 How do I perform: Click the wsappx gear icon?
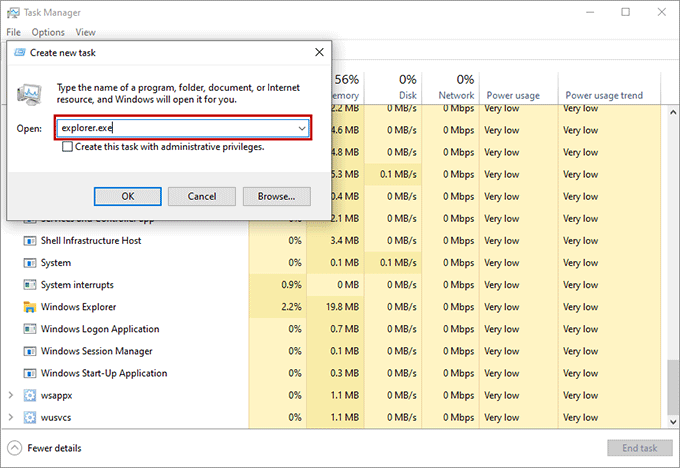pyautogui.click(x=29, y=396)
